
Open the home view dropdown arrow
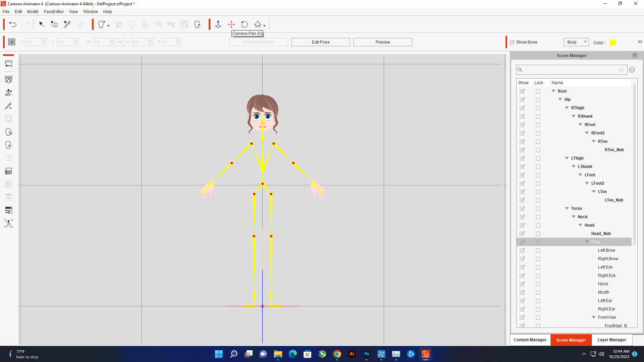[x=264, y=26]
